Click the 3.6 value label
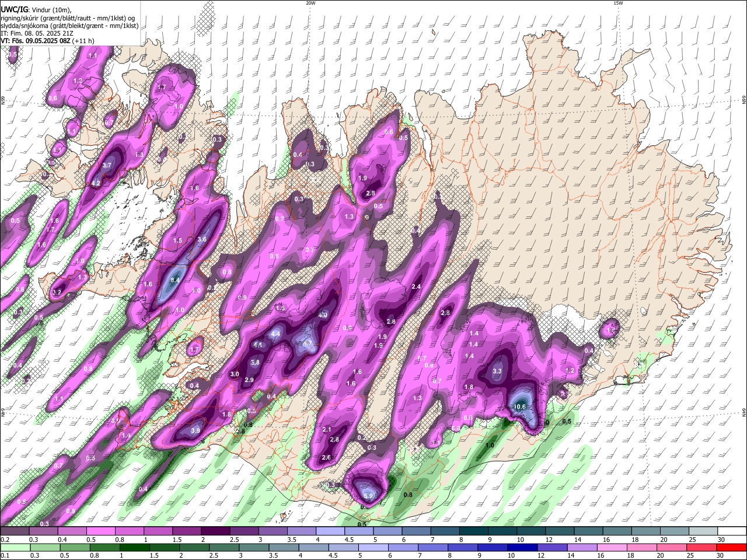 point(203,239)
